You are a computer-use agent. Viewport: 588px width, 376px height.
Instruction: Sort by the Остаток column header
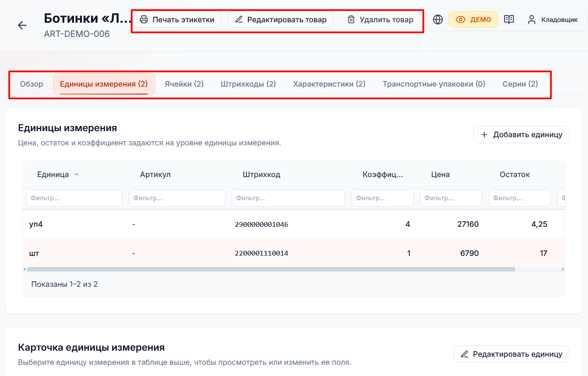(x=515, y=174)
